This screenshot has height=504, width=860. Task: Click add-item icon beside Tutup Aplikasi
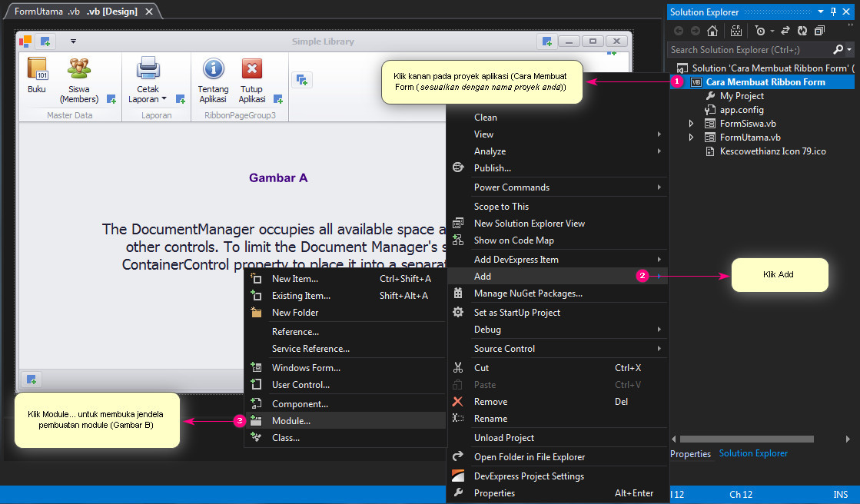278,99
